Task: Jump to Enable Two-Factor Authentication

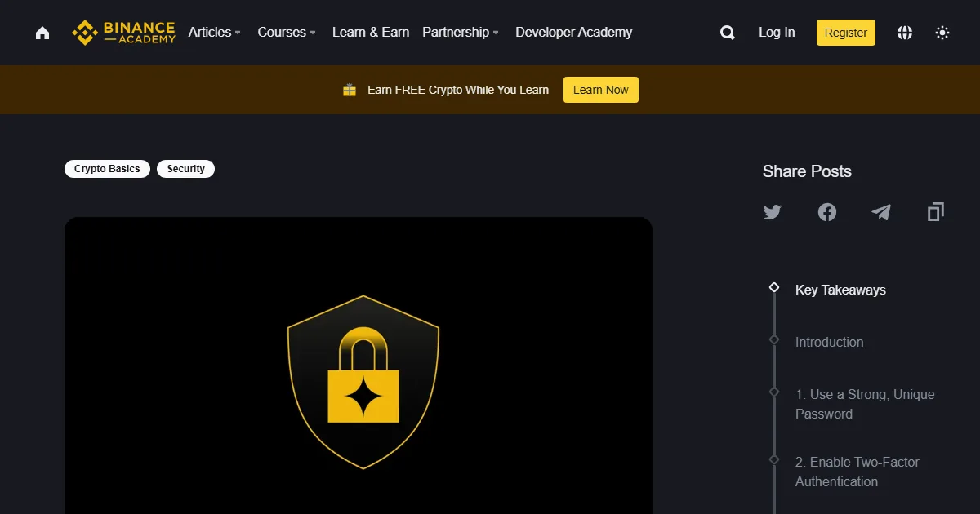Action: (x=857, y=472)
